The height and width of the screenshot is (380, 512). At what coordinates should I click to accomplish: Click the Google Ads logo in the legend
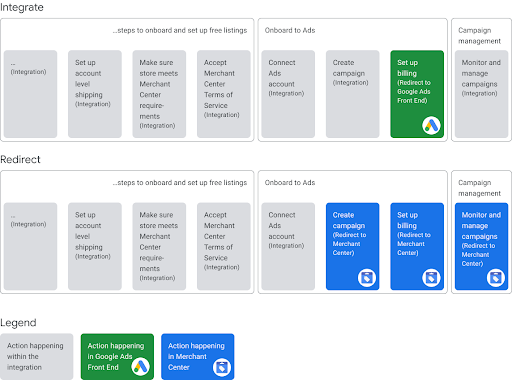click(x=140, y=367)
